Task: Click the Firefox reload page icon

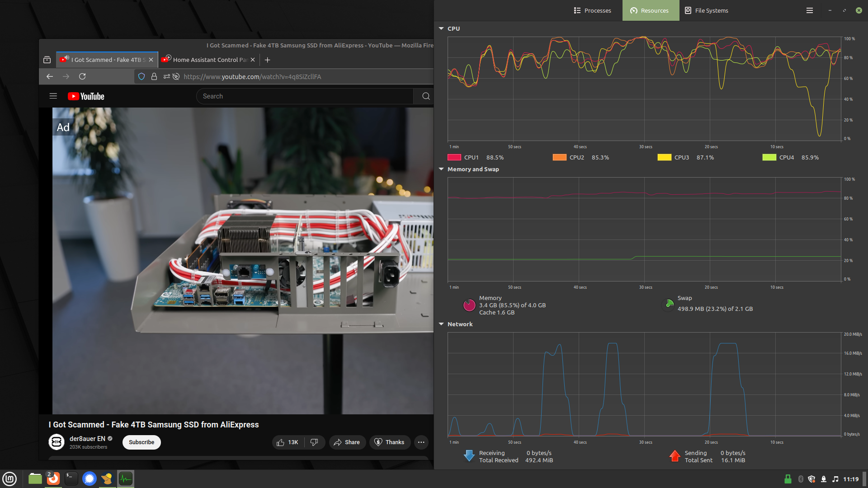Action: (x=82, y=77)
